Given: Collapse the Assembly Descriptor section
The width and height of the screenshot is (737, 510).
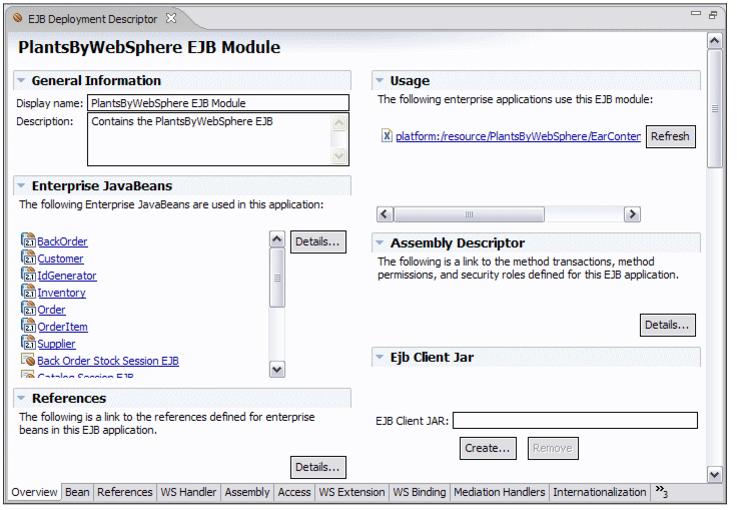Looking at the screenshot, I should [380, 243].
